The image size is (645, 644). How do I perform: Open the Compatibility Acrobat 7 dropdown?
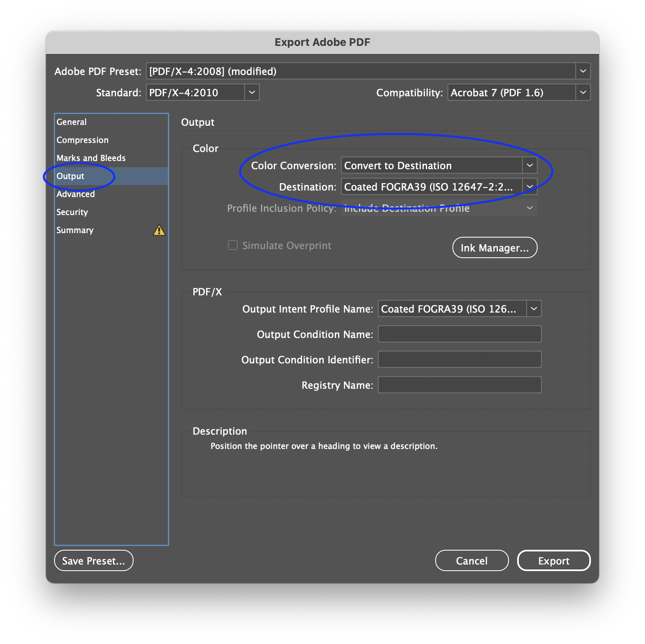[x=582, y=93]
